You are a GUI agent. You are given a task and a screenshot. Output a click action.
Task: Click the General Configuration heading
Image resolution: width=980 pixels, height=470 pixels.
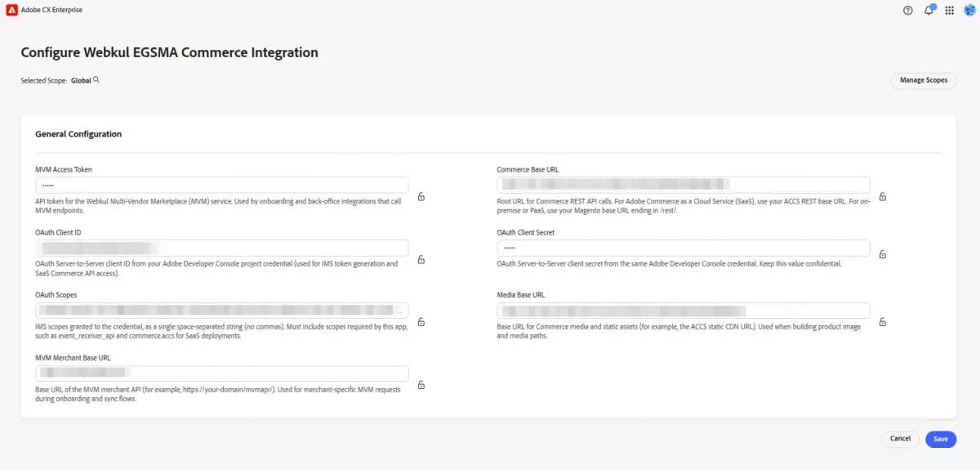point(78,134)
